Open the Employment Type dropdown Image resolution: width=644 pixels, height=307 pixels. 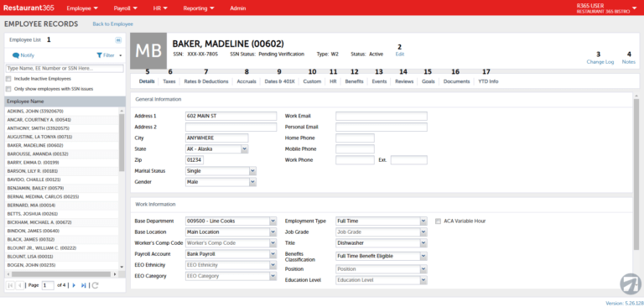tap(423, 221)
